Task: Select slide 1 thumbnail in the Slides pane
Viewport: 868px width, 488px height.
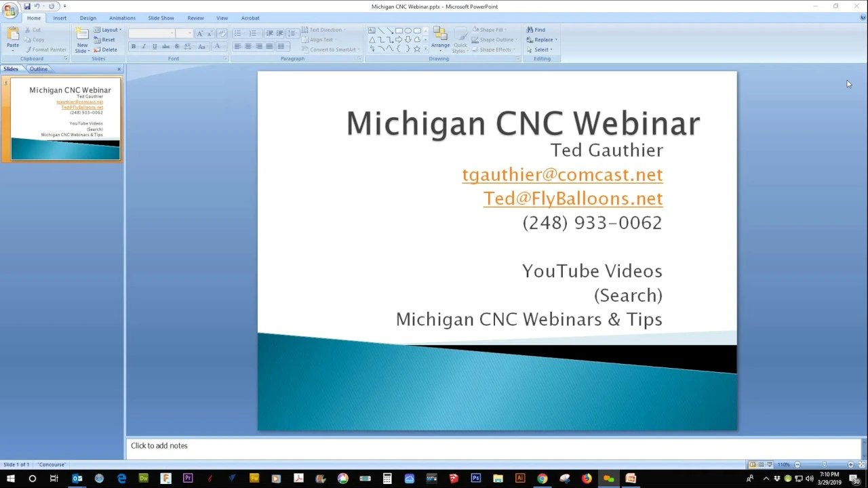Action: [65, 119]
